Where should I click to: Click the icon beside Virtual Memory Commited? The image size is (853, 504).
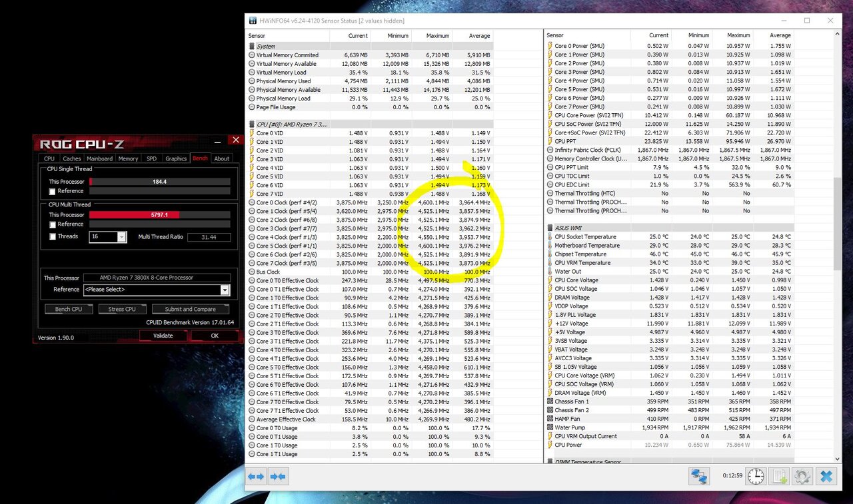(252, 55)
